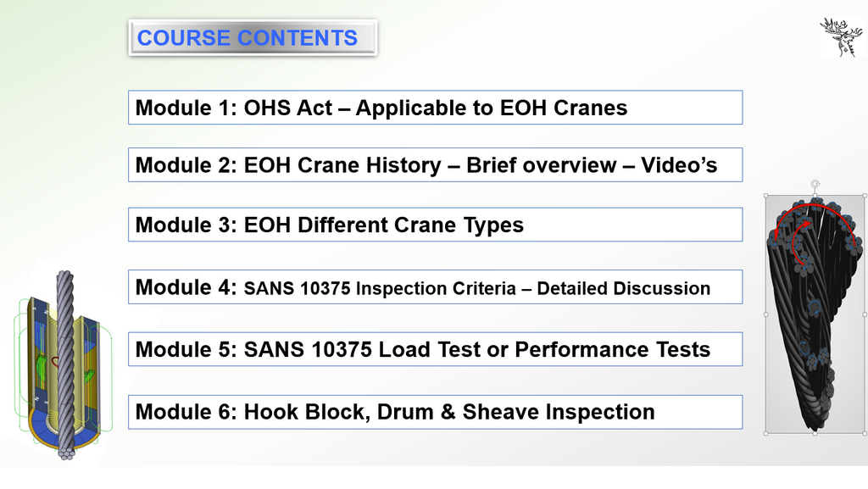The height and width of the screenshot is (489, 868).
Task: Click the deer logo in the corner
Action: (x=840, y=37)
